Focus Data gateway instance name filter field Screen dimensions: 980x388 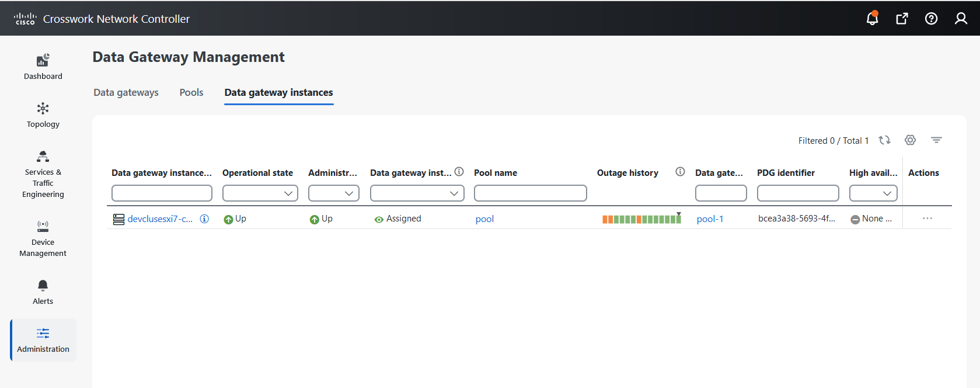pos(162,193)
